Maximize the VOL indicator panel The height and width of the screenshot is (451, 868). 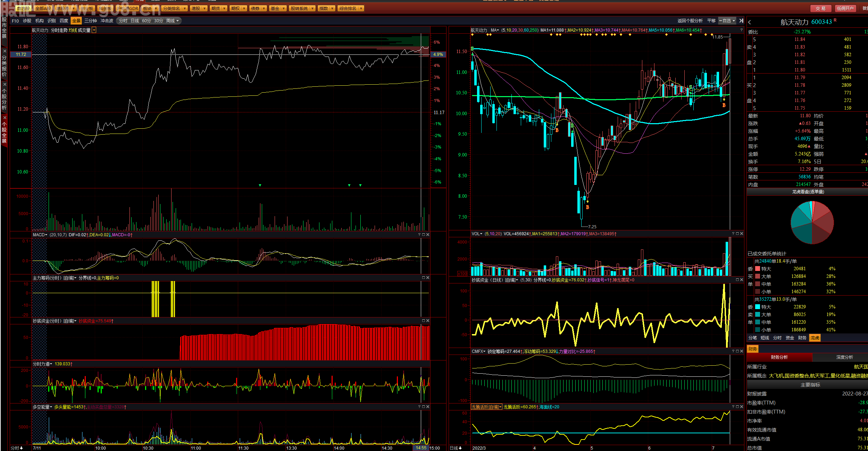(737, 234)
